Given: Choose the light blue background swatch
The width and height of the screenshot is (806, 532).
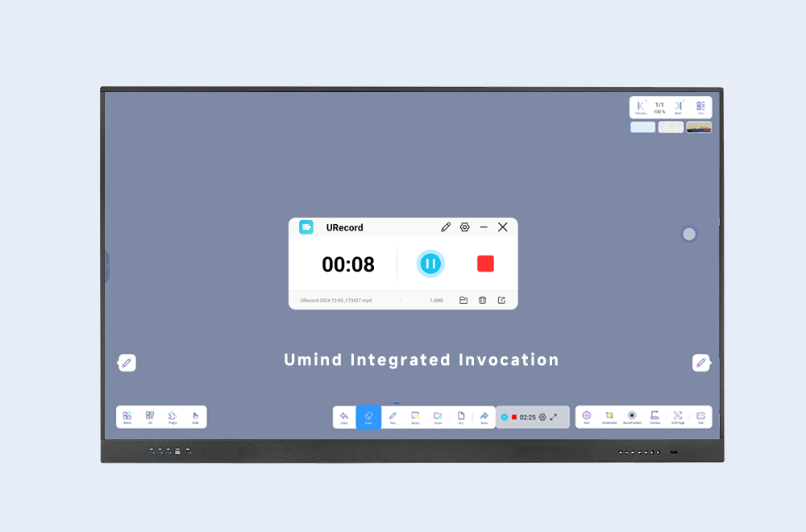Looking at the screenshot, I should [642, 127].
